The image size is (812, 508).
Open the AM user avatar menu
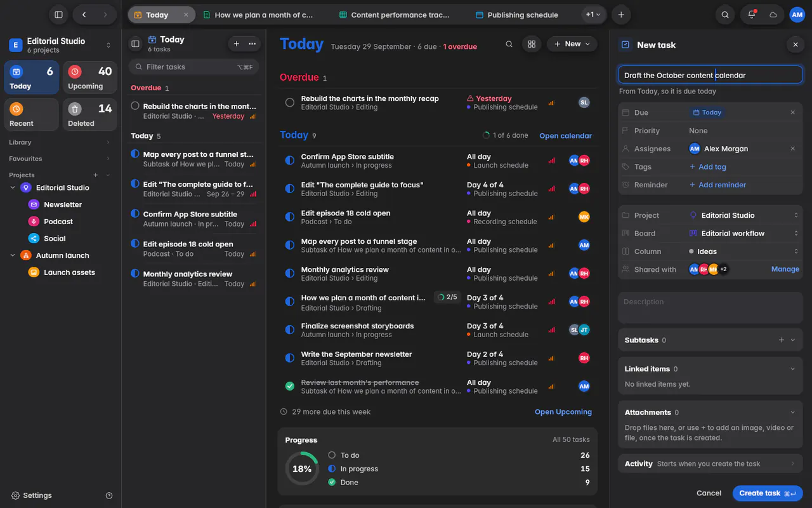[797, 15]
